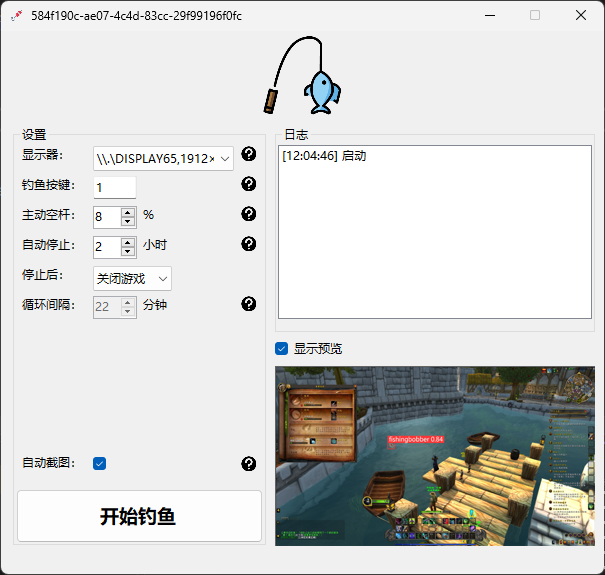
Task: Increase 主动空杆 percentage with up arrow
Action: point(128,213)
